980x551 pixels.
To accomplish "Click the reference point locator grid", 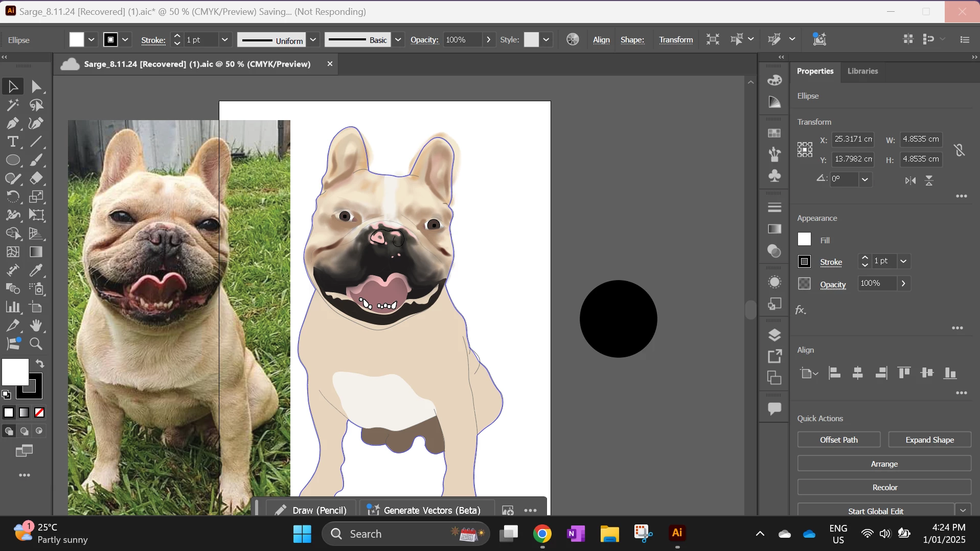I will click(x=805, y=150).
